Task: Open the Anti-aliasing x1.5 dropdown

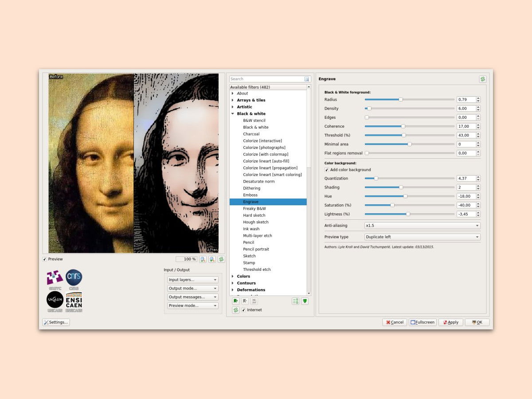Action: pyautogui.click(x=422, y=226)
